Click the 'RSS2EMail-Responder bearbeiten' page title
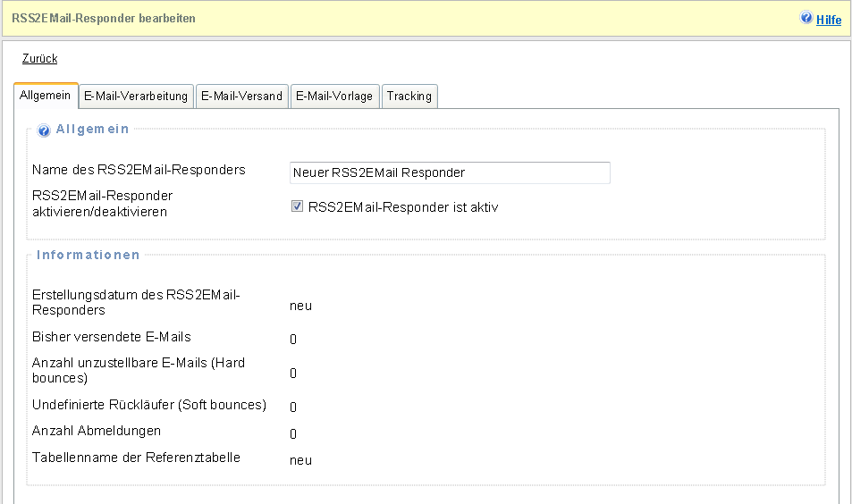 (x=104, y=18)
